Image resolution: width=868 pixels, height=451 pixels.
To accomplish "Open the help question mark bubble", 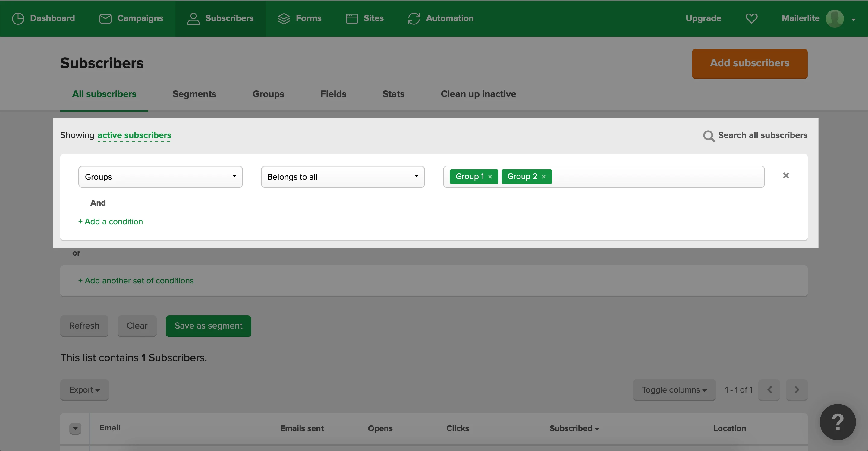I will pos(837,422).
